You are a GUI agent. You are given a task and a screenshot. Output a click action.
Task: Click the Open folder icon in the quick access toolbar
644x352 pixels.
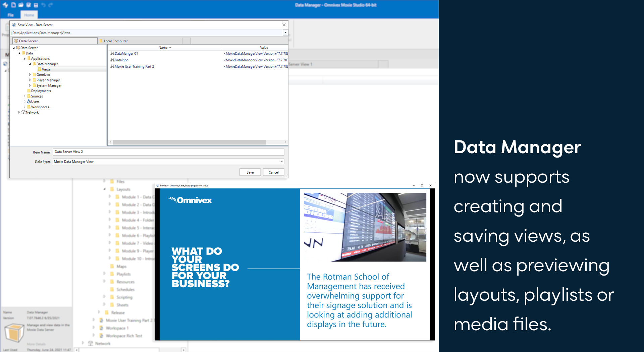tap(21, 5)
